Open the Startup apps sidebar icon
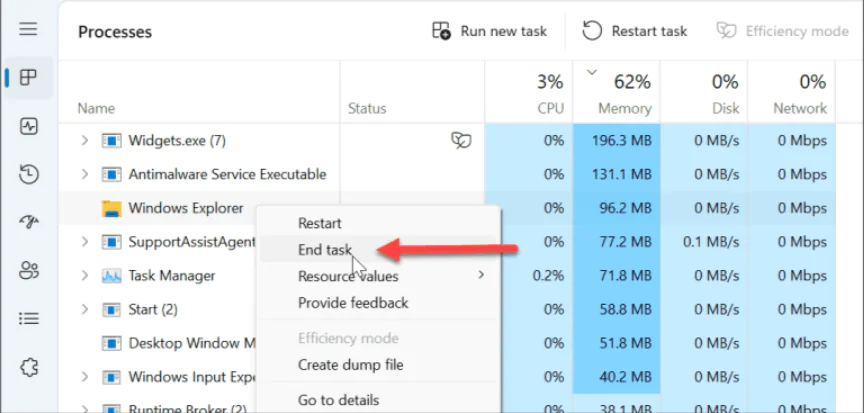Image resolution: width=865 pixels, height=413 pixels. 28,222
